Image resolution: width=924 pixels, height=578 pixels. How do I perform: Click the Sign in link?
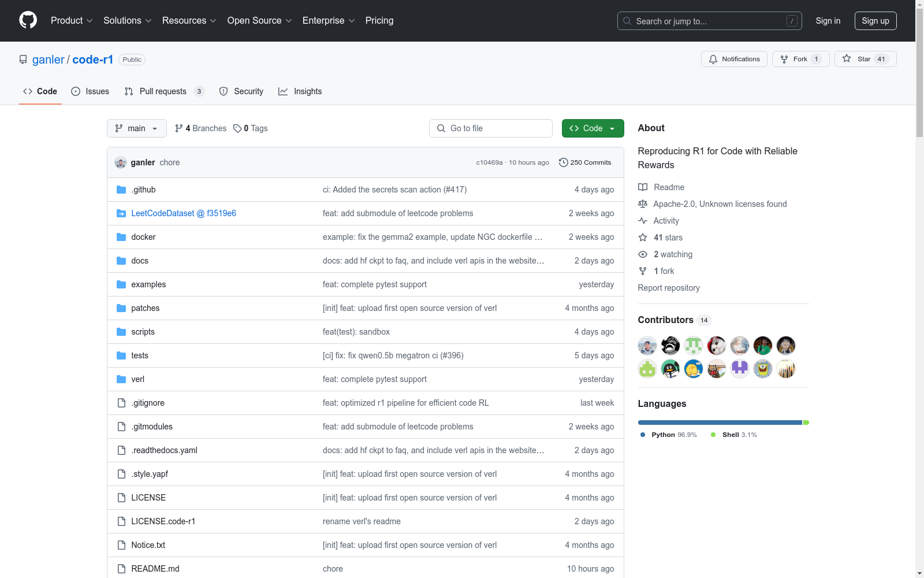coord(828,21)
